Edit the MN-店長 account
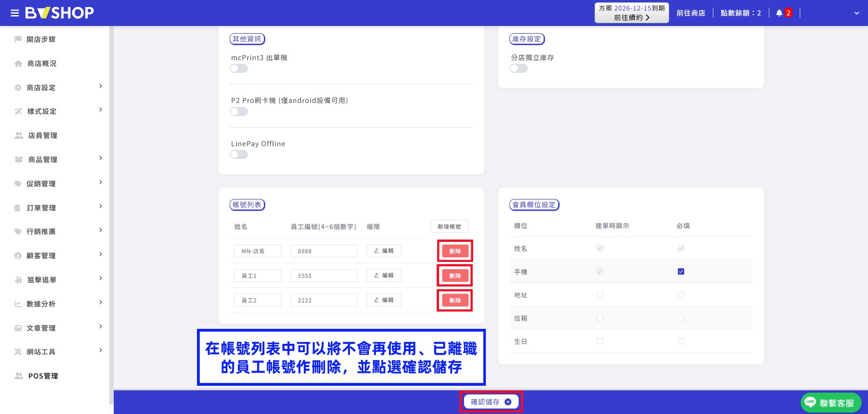Image resolution: width=868 pixels, height=414 pixels. 384,251
